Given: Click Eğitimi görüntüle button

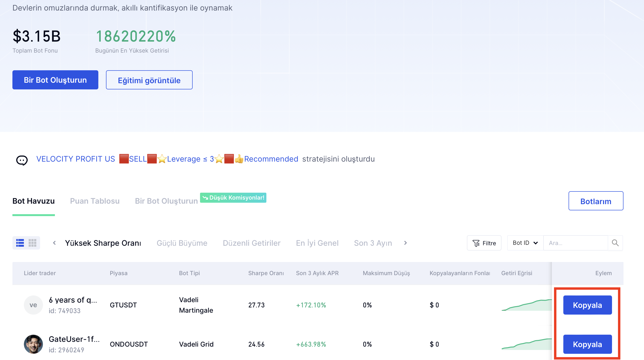Looking at the screenshot, I should click(149, 80).
